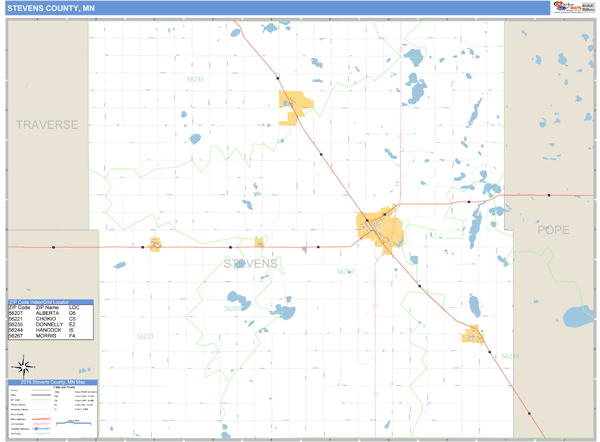600x442 pixels.
Task: Select the ALBERTA row in ZIP index
Action: [x=50, y=312]
